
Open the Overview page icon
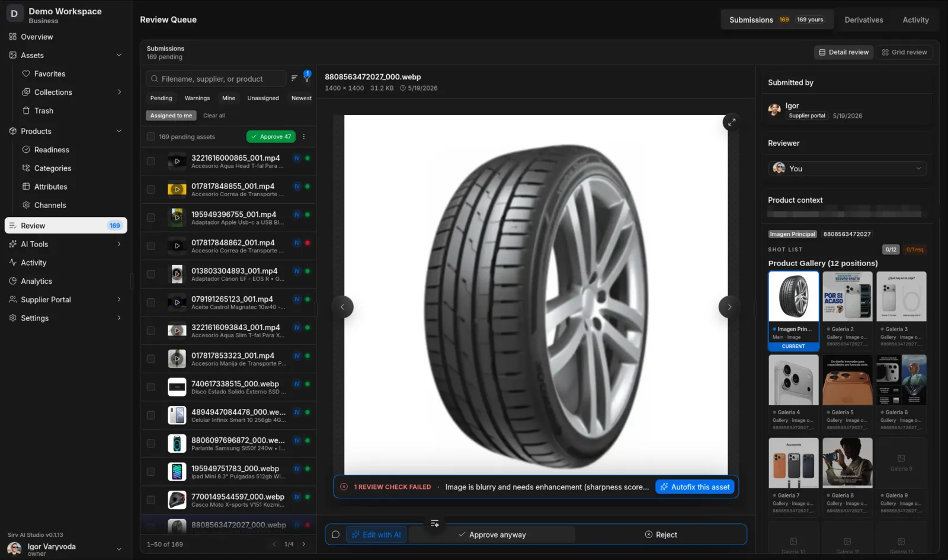(13, 37)
